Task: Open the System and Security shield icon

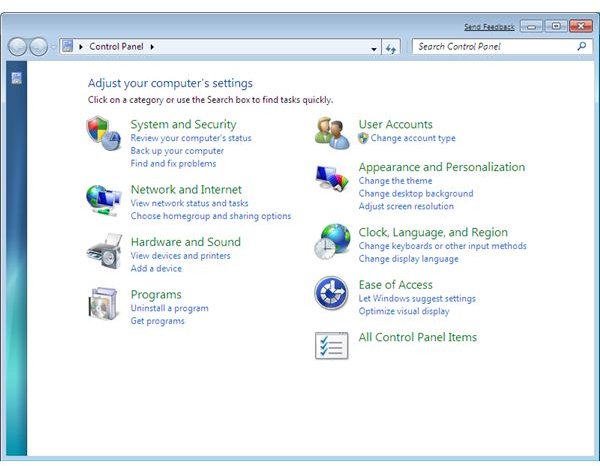Action: point(103,133)
